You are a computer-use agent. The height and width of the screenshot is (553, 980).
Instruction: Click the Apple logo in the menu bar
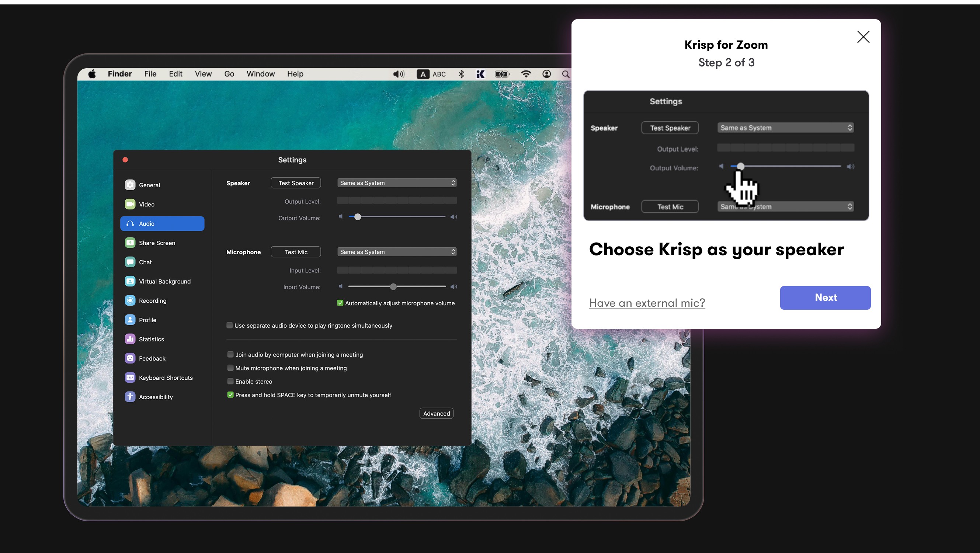tap(92, 74)
